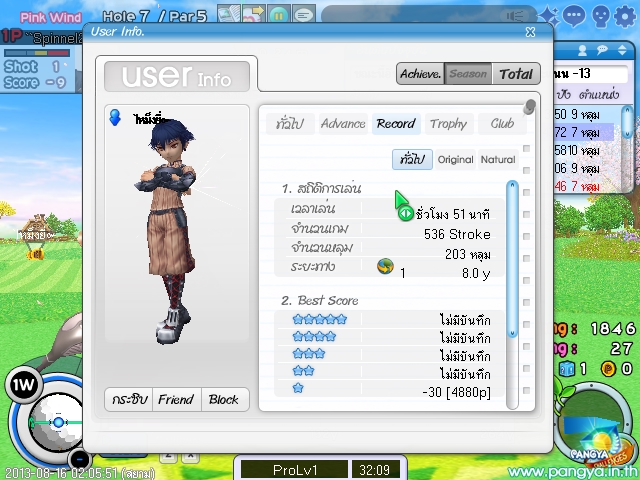The height and width of the screenshot is (480, 640).
Task: Click the minus button below the ball gauge
Action: coord(80,459)
